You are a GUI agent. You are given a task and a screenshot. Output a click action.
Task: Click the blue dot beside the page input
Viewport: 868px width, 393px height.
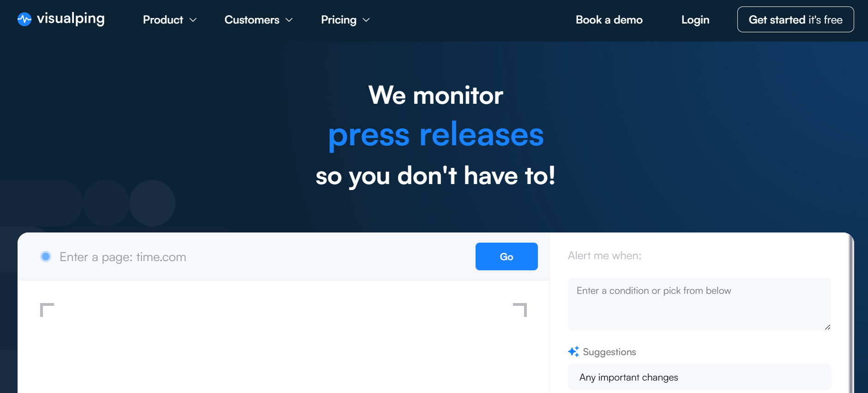pyautogui.click(x=46, y=256)
